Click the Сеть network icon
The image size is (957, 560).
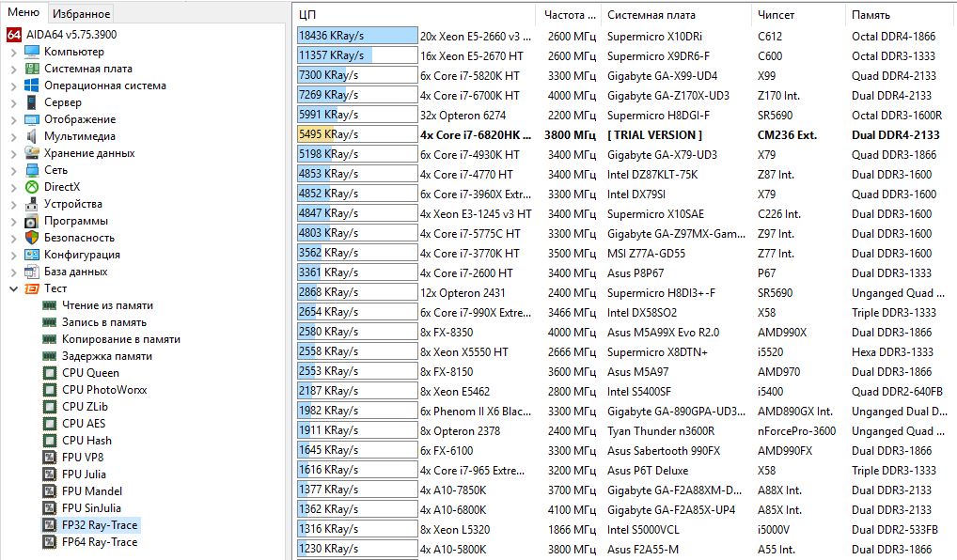coord(32,170)
